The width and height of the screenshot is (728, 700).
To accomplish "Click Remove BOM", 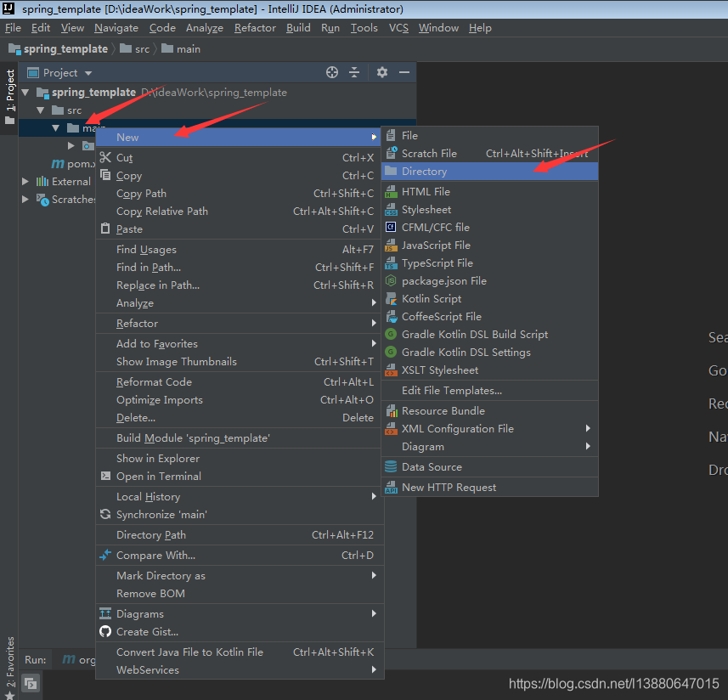I will tap(240, 593).
